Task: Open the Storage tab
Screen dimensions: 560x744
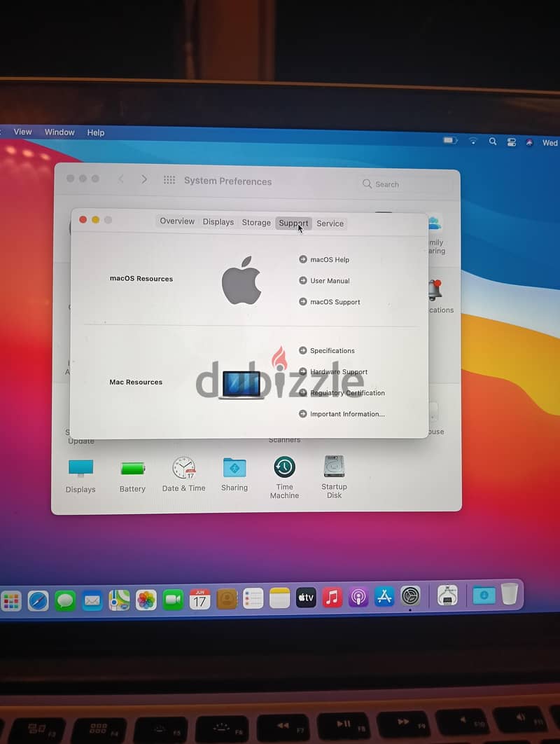Action: [256, 223]
